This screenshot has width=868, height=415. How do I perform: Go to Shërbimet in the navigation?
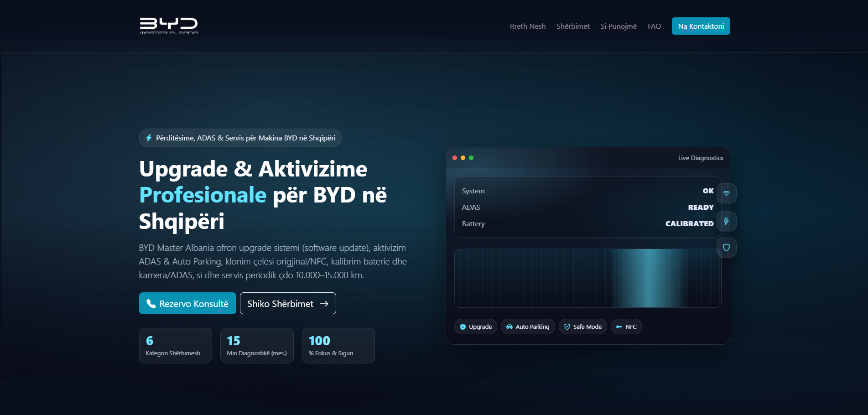(573, 26)
